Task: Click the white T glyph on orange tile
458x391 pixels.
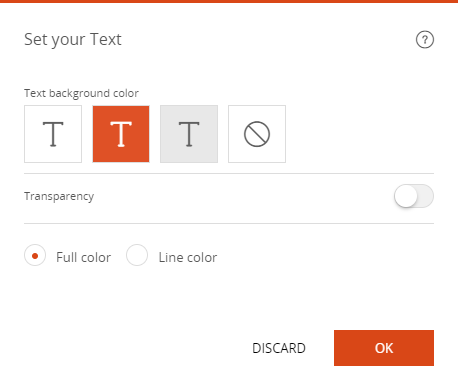Action: 121,134
